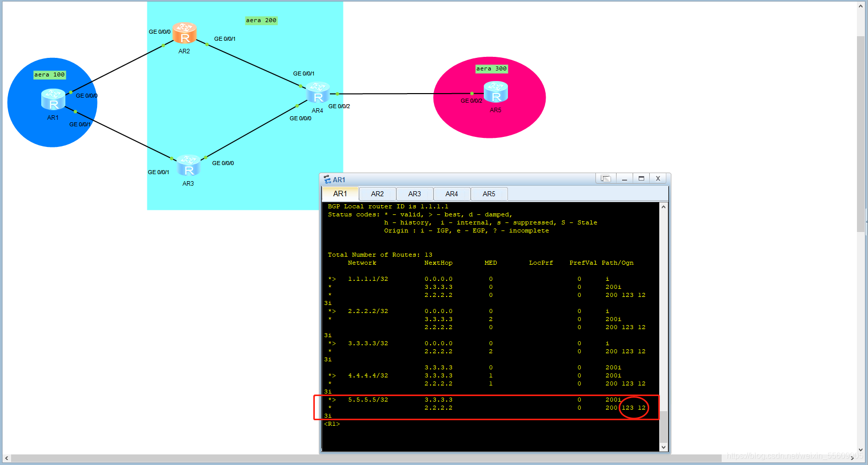Click the 2.2.2.2/32 network entry
The height and width of the screenshot is (465, 868).
click(x=368, y=311)
